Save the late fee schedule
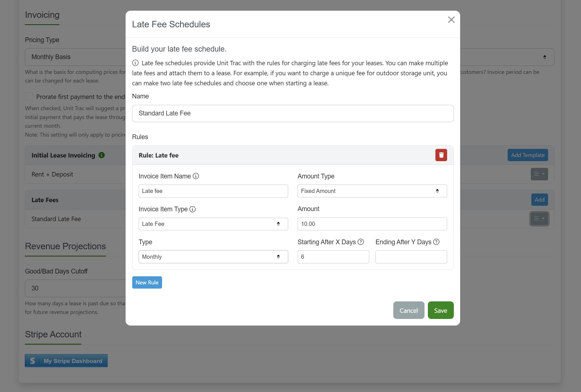The image size is (581, 392). [440, 310]
